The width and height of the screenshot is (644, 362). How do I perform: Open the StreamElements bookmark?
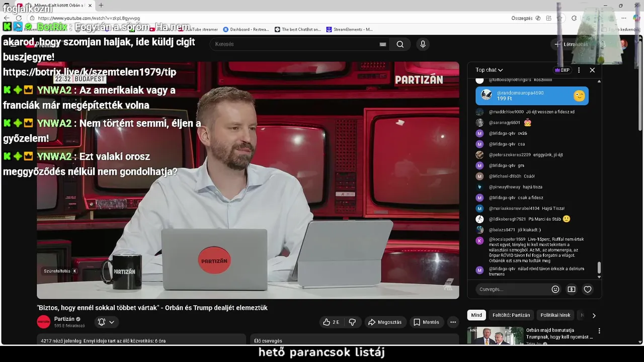pos(350,29)
